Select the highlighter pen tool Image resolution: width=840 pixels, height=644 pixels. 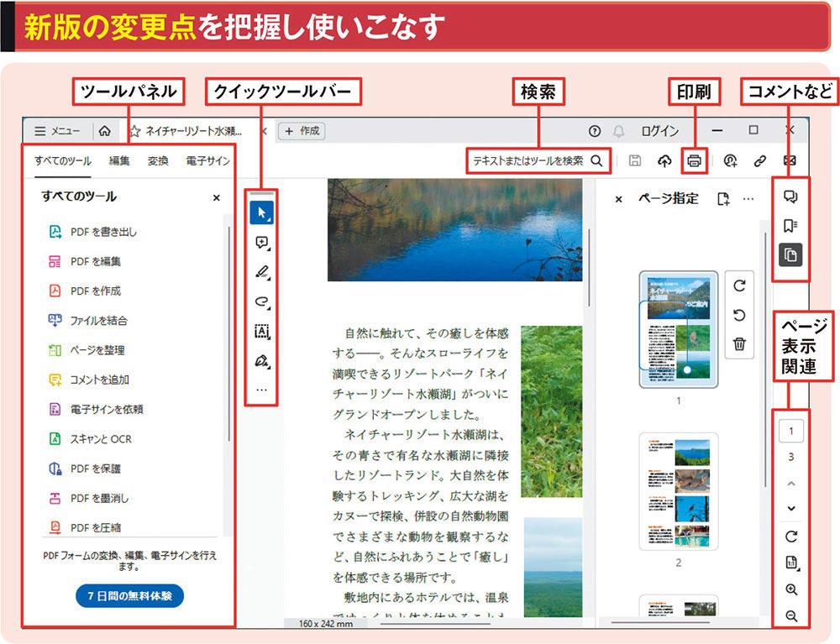coord(261,273)
